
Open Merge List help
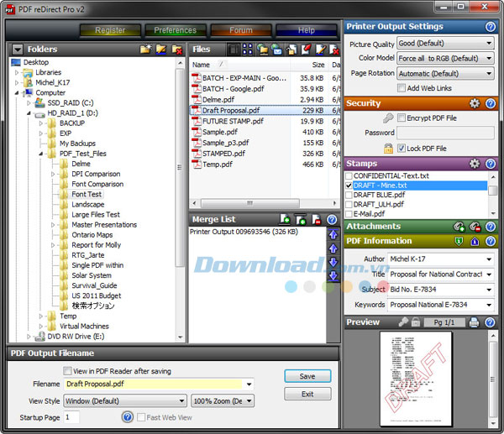click(x=332, y=219)
